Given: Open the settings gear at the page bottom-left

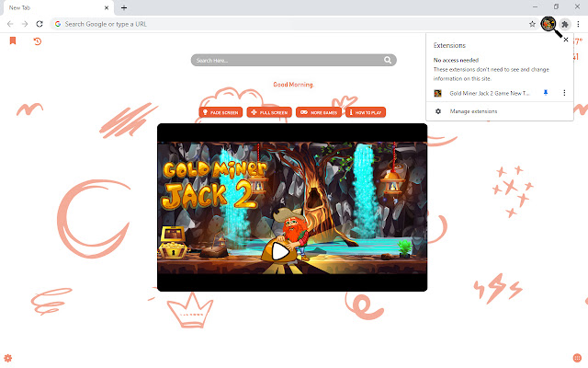Looking at the screenshot, I should pyautogui.click(x=8, y=358).
